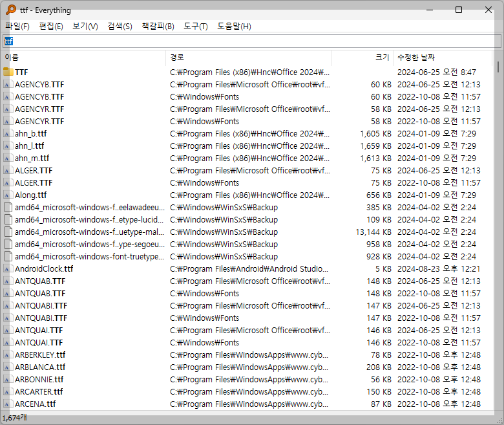Select file name ARBLANCA.ttf
Image resolution: width=504 pixels, height=425 pixels.
tap(40, 367)
